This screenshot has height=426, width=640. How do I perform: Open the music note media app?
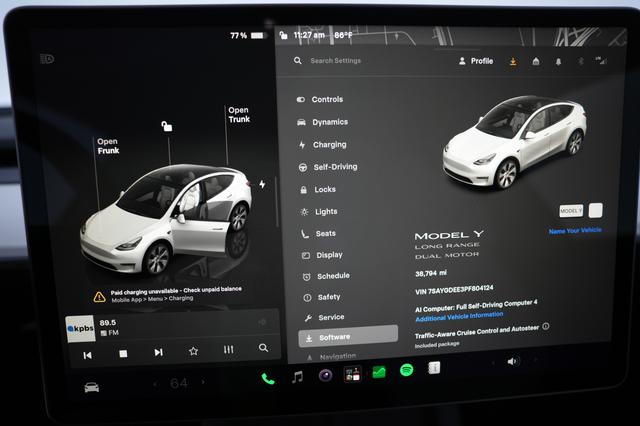point(298,377)
